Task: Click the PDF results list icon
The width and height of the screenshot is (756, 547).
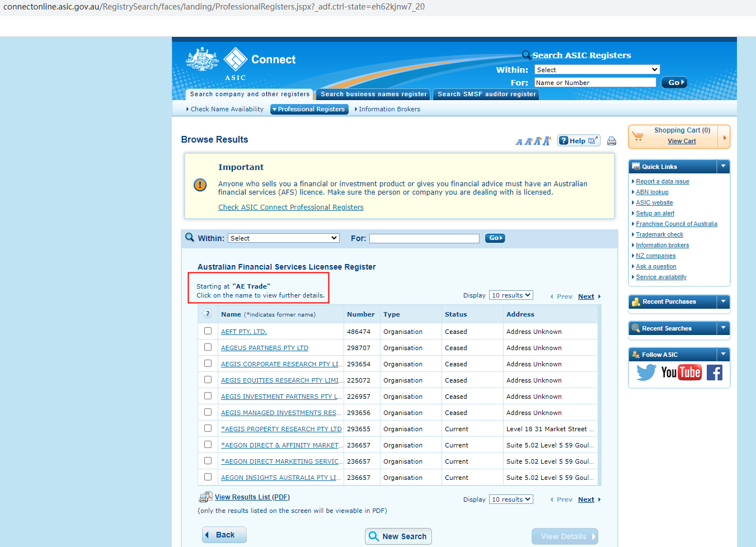Action: click(205, 497)
